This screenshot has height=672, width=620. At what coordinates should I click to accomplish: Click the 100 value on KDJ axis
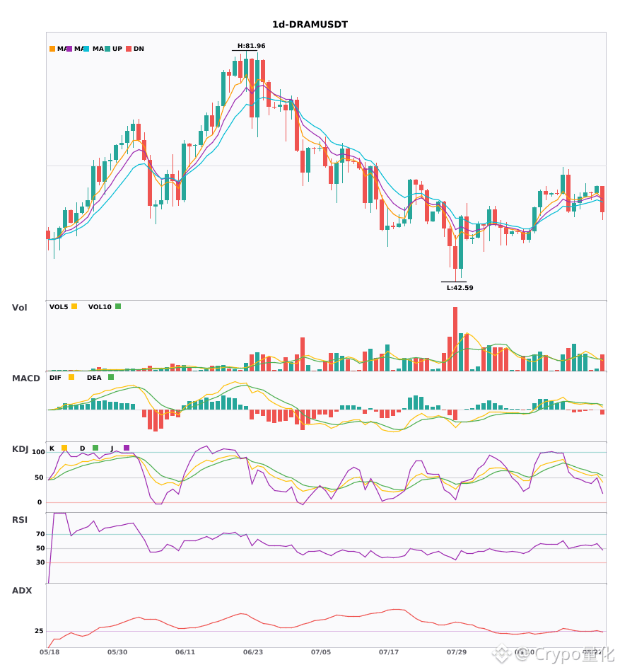(x=39, y=452)
